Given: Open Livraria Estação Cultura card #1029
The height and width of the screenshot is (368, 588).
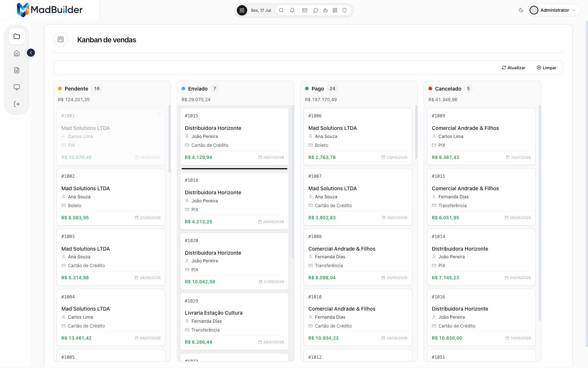Looking at the screenshot, I should (x=234, y=321).
